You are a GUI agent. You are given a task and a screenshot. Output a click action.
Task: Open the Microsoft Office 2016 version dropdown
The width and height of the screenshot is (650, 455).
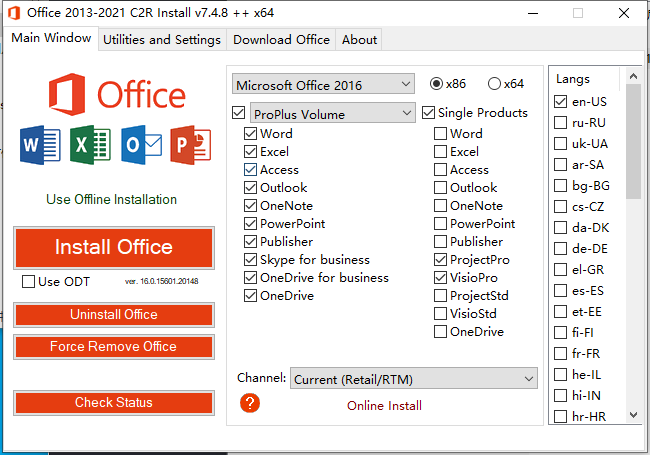click(x=323, y=85)
